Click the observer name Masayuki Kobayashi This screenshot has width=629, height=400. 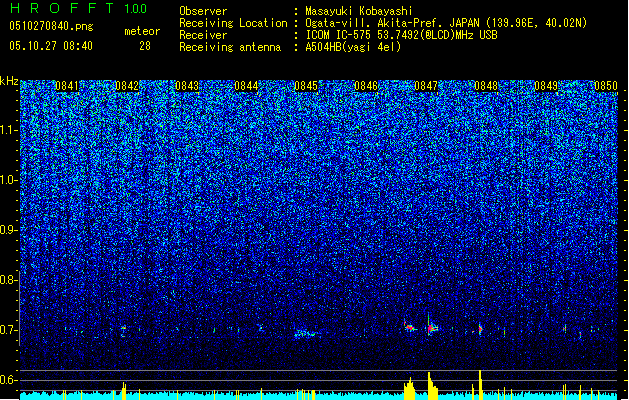[x=359, y=11]
